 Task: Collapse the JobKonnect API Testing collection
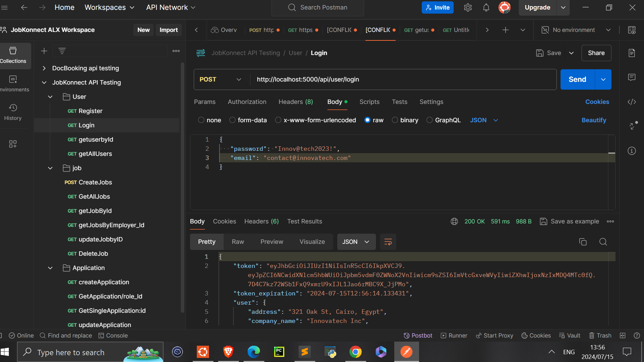pos(44,83)
